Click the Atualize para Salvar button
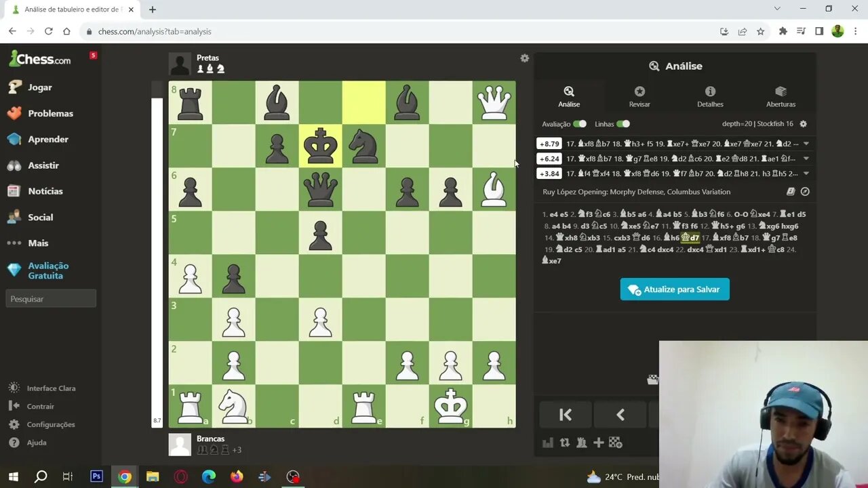The width and height of the screenshot is (868, 488). [675, 289]
